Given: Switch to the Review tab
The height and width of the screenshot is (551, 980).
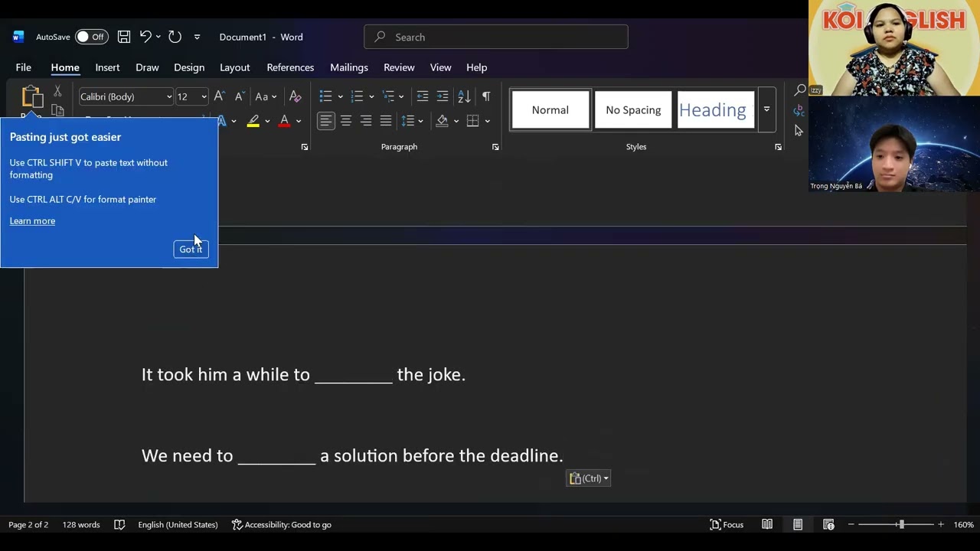Looking at the screenshot, I should 399,67.
